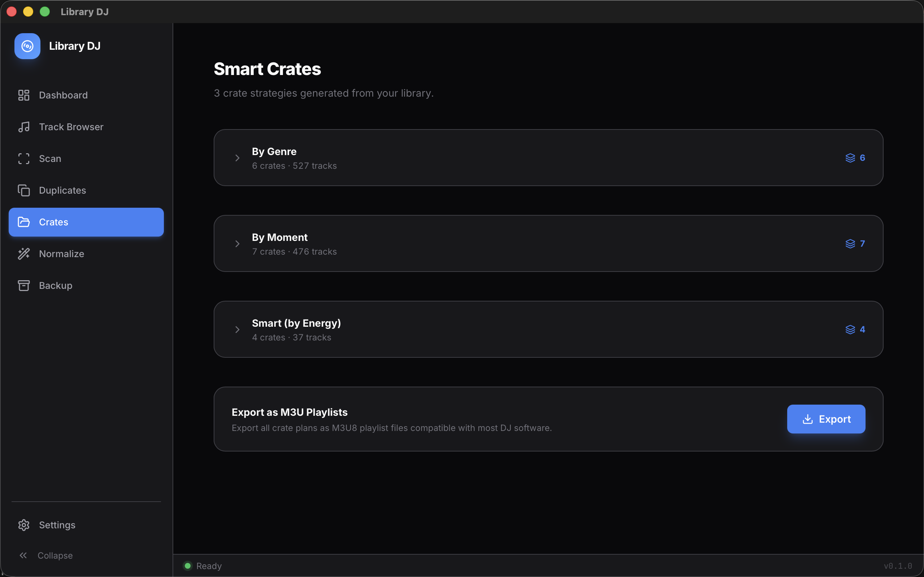The image size is (924, 577).
Task: Click the version label v0.1.0
Action: point(898,565)
